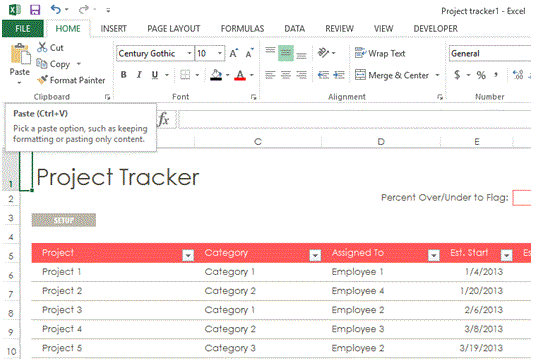The image size is (533, 361).
Task: Click the Fill Color bucket
Action: tap(216, 75)
